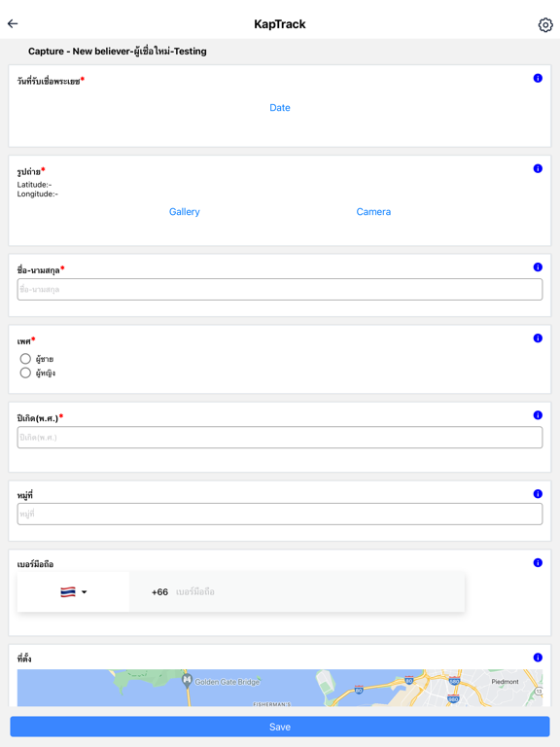Select the ผู้หญิง radio option
Viewport: 560px width, 747px height.
tap(25, 373)
